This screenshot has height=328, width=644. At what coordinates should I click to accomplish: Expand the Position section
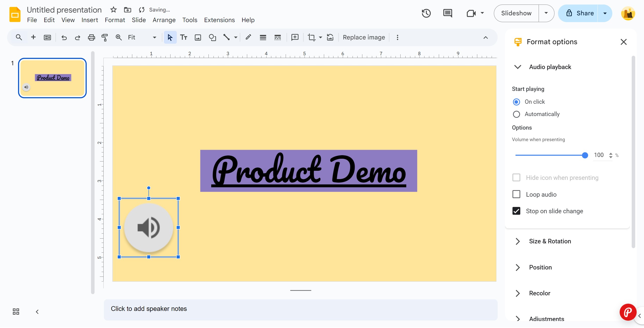[x=518, y=267]
